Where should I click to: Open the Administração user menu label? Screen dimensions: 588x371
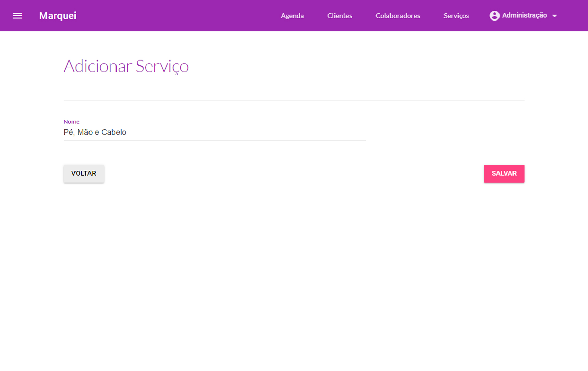524,15
